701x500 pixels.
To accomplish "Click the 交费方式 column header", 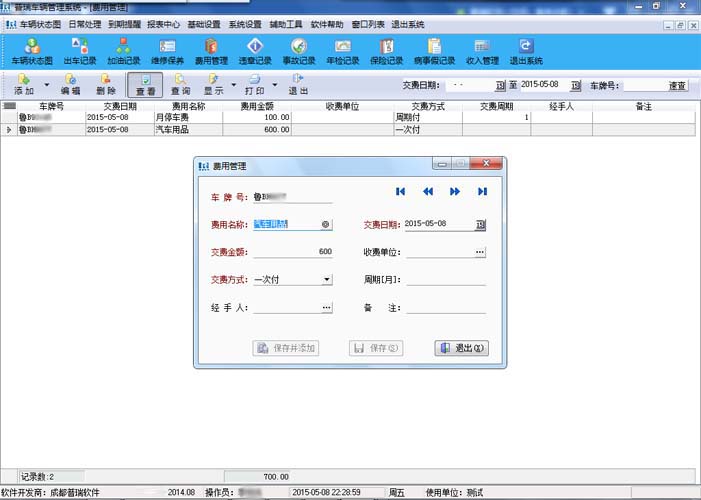I will [428, 106].
